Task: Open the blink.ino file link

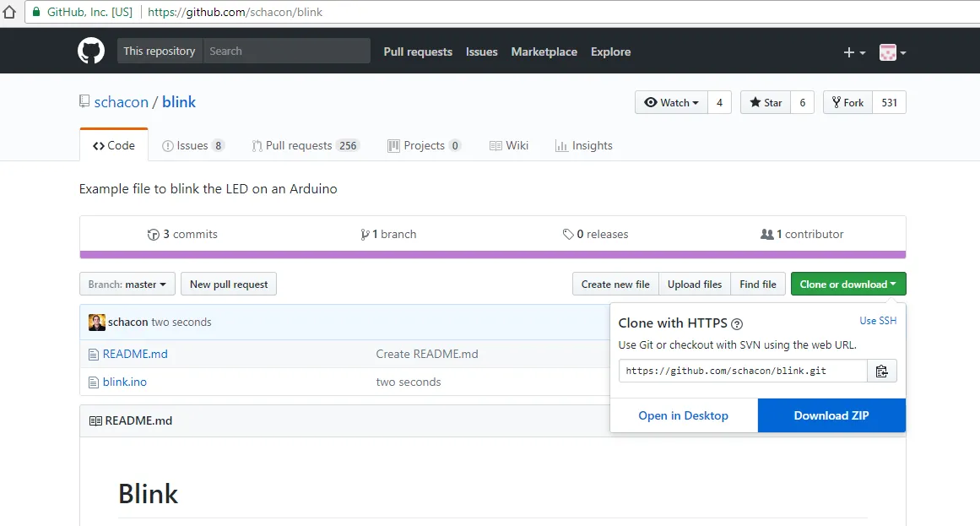Action: (x=124, y=382)
